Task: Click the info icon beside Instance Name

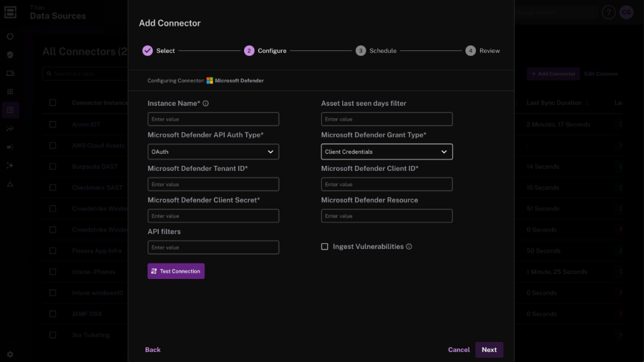Action: click(x=206, y=104)
